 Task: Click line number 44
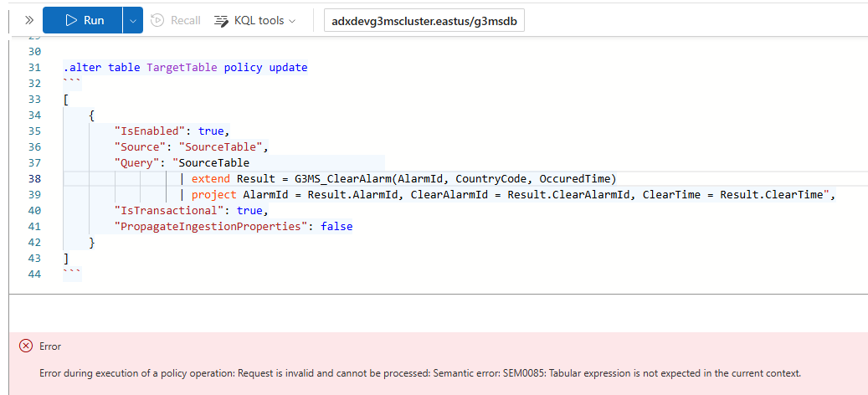pyautogui.click(x=34, y=274)
